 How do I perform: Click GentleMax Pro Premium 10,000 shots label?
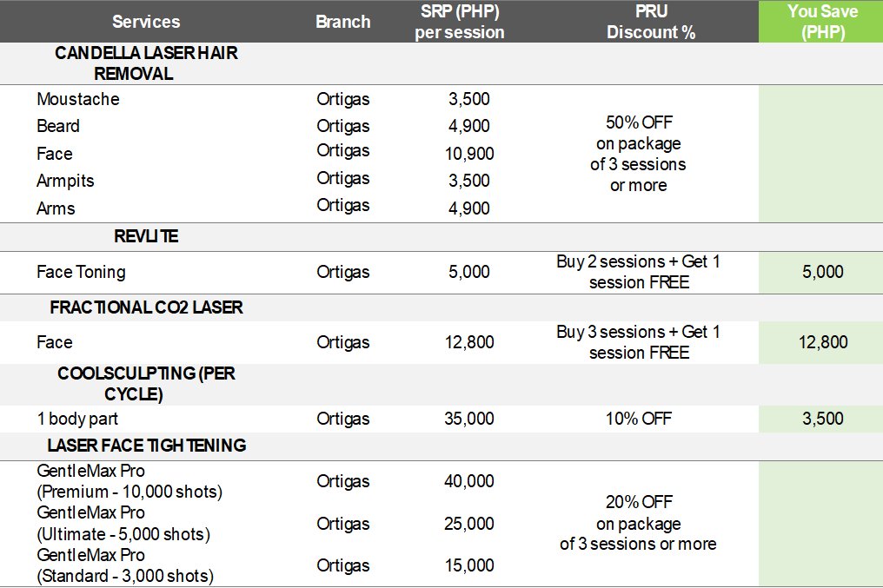[x=129, y=482]
